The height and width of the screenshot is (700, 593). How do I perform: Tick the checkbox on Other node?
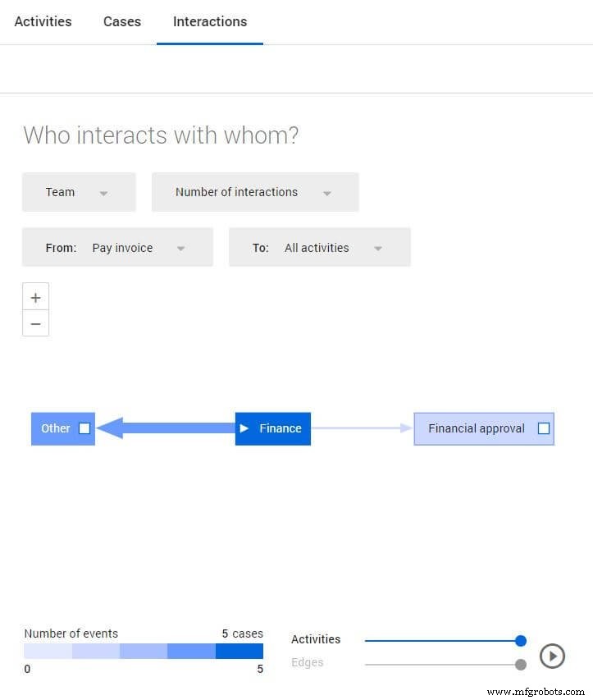(x=84, y=428)
